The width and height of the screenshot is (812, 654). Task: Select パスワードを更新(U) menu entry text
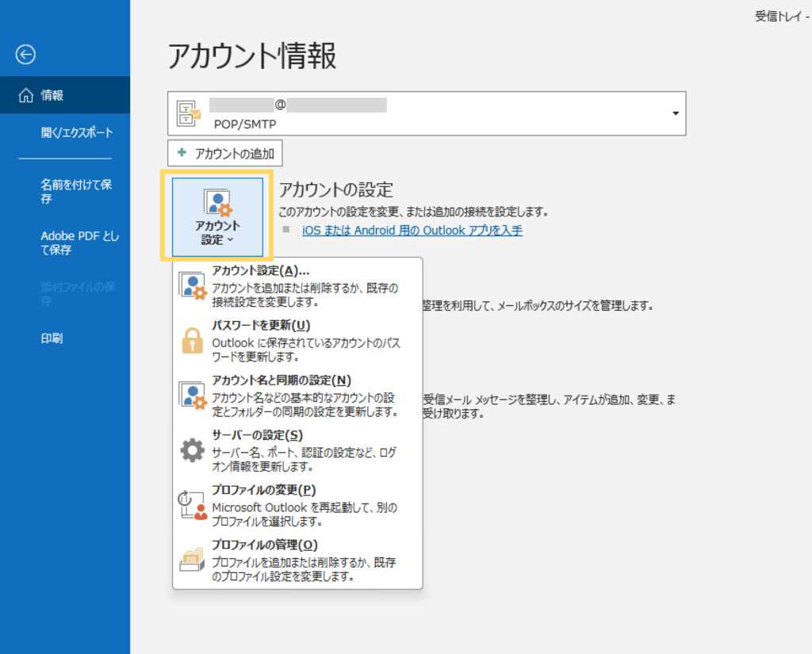point(261,325)
